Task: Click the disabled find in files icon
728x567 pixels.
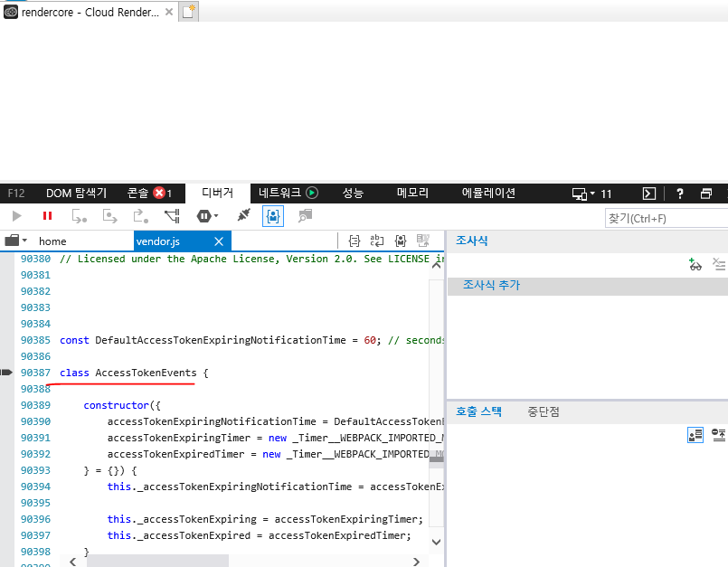Action: [305, 216]
